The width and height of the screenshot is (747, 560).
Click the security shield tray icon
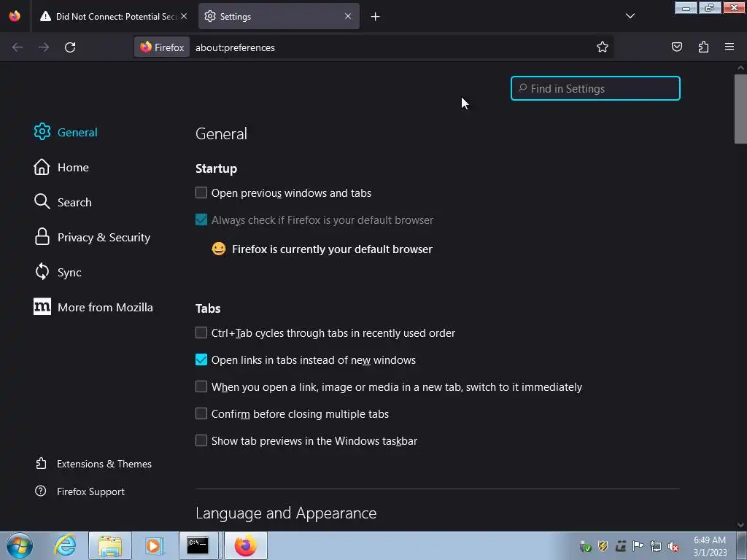(x=603, y=547)
